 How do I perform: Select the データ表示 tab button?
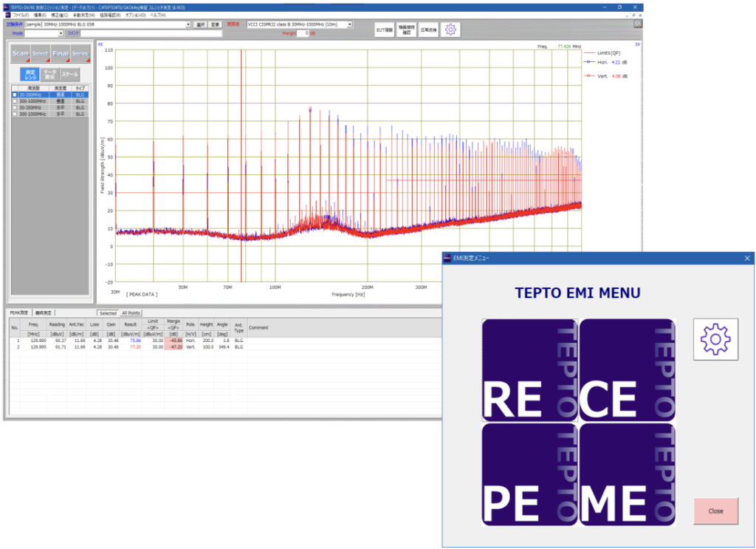(x=49, y=75)
